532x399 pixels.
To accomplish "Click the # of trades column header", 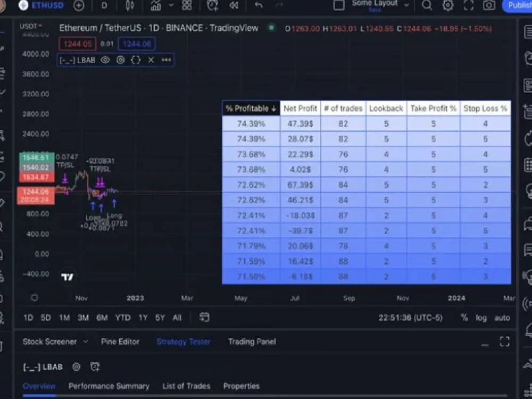I will pyautogui.click(x=343, y=109).
